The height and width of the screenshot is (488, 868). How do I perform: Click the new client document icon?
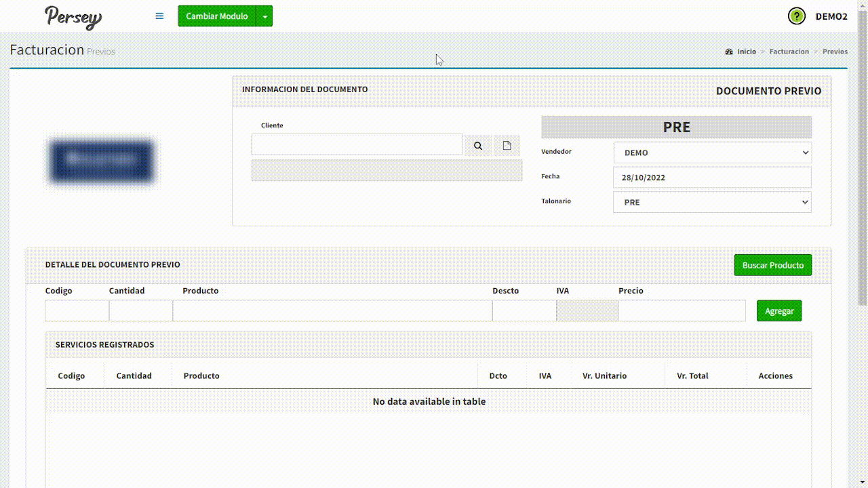(x=507, y=146)
